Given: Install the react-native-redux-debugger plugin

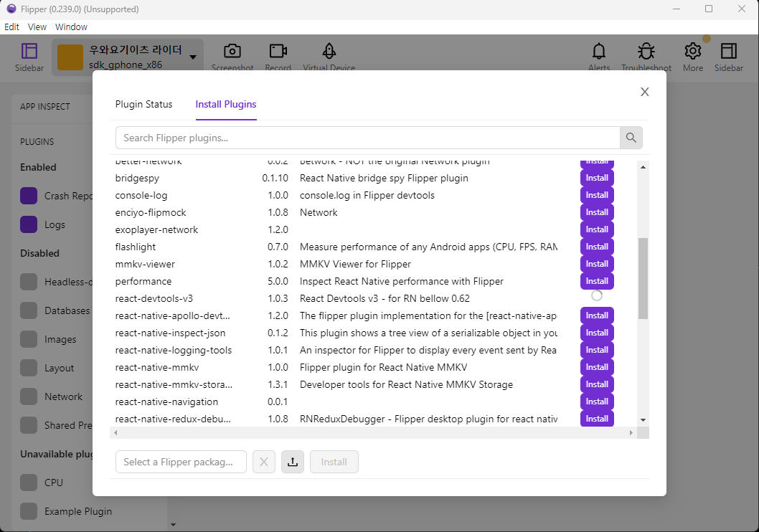Looking at the screenshot, I should pyautogui.click(x=597, y=419).
